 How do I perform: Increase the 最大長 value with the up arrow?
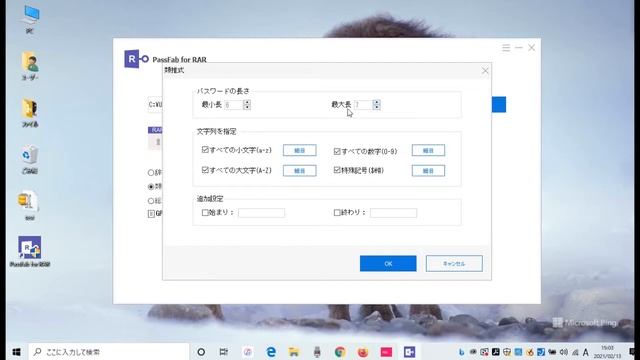[376, 102]
